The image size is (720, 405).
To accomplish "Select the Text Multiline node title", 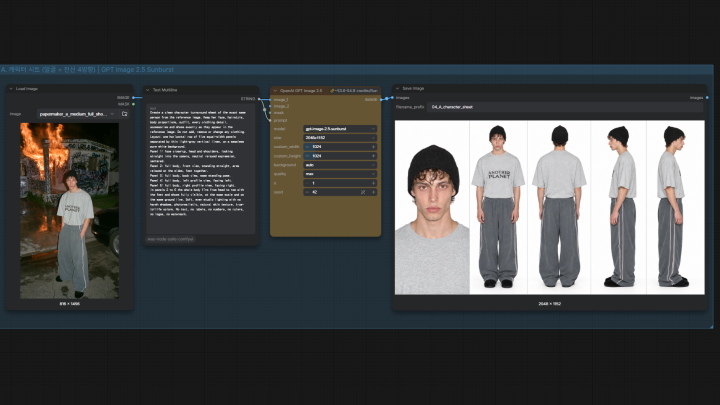I will tap(165, 90).
